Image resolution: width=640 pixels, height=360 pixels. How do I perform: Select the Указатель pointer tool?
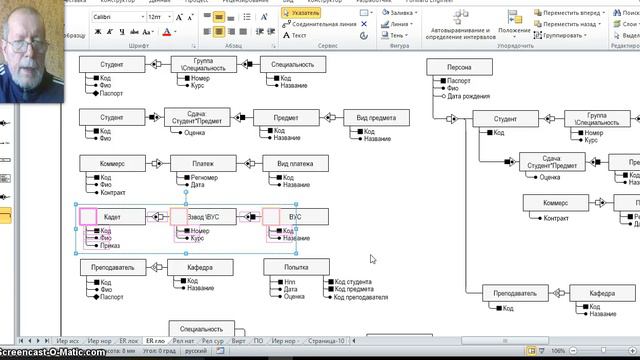point(301,13)
